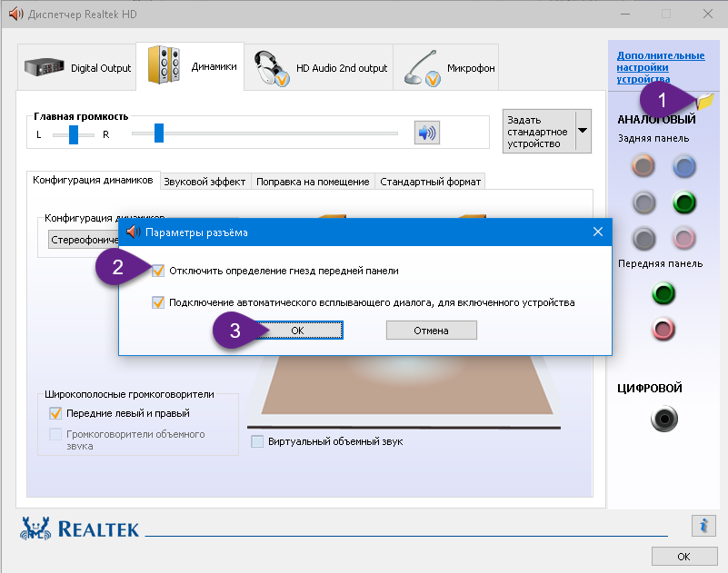Open the yellow folder connector settings icon
The image size is (728, 573).
704,101
